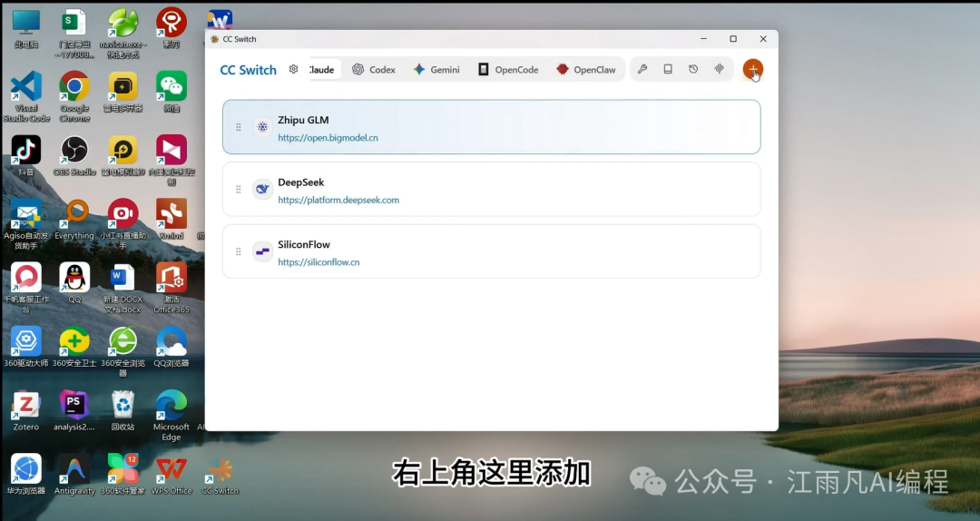
Task: Select the QQ浏览器 desktop icon
Action: click(x=171, y=347)
